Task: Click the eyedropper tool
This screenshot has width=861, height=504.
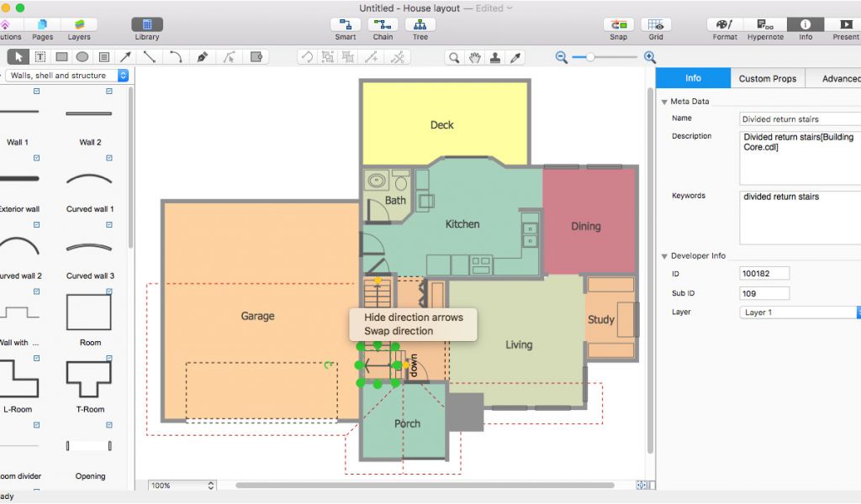Action: (x=516, y=57)
